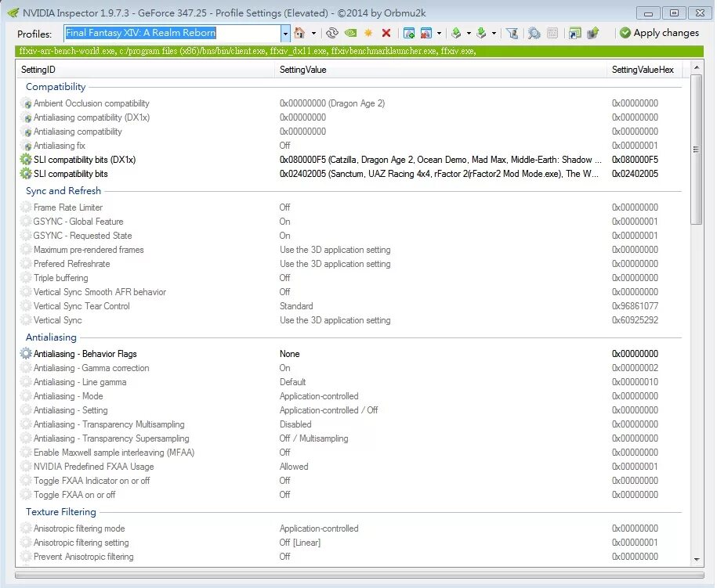This screenshot has width=717, height=588.
Task: Click SettingValueHex column header
Action: tap(644, 70)
